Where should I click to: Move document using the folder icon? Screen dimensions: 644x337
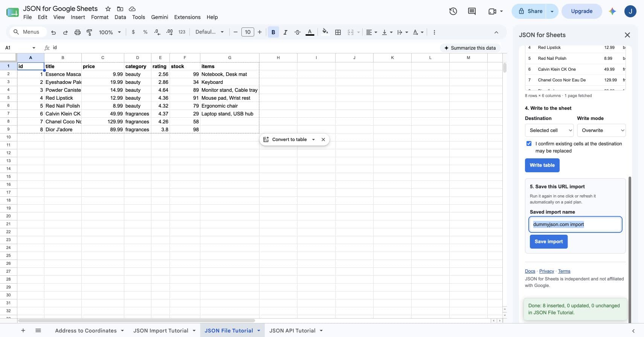120,9
